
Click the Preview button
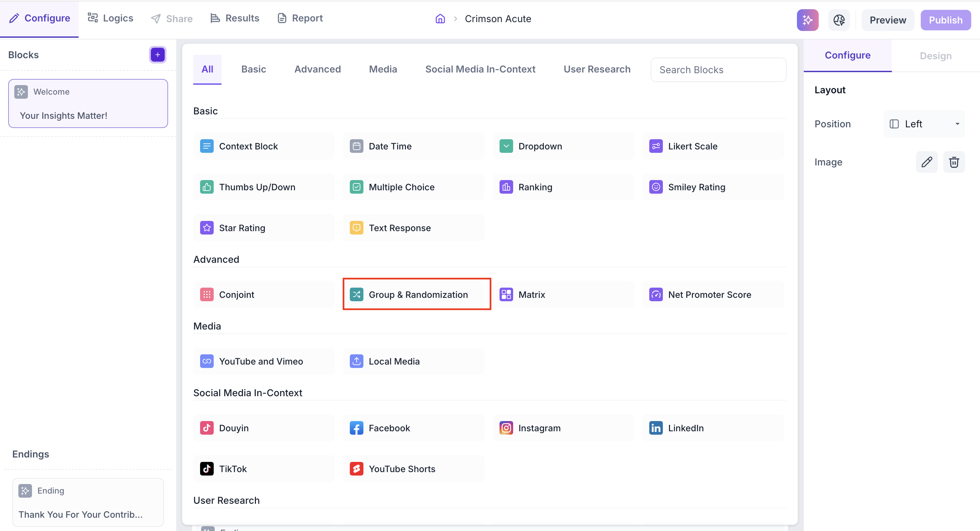pyautogui.click(x=887, y=20)
